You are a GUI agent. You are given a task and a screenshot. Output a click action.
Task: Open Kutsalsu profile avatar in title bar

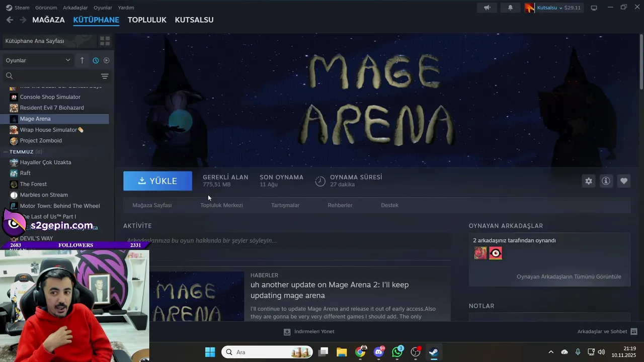pos(529,8)
